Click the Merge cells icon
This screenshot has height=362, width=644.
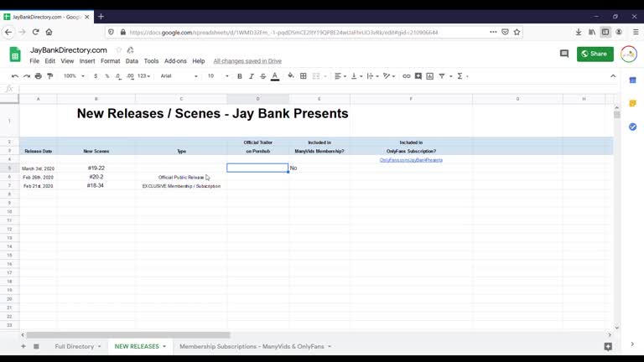pyautogui.click(x=316, y=76)
